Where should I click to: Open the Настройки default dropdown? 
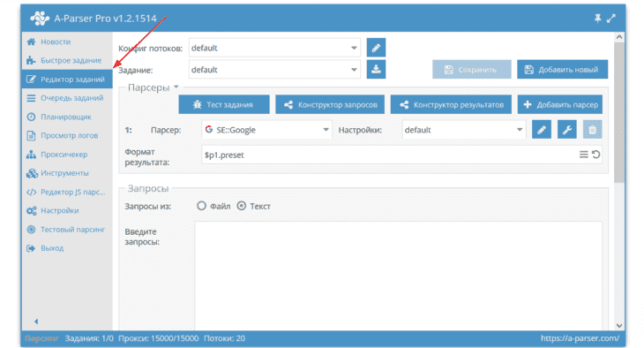click(464, 130)
